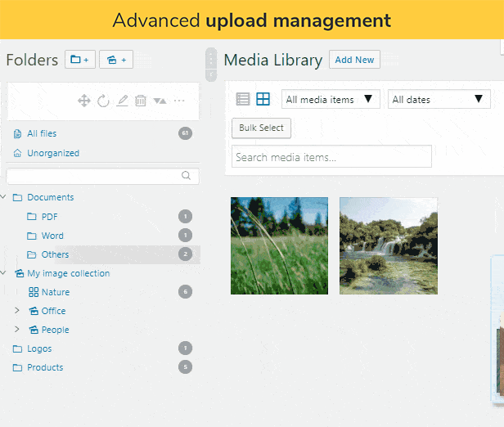Open the All media items dropdown
This screenshot has height=427, width=504.
[x=331, y=100]
